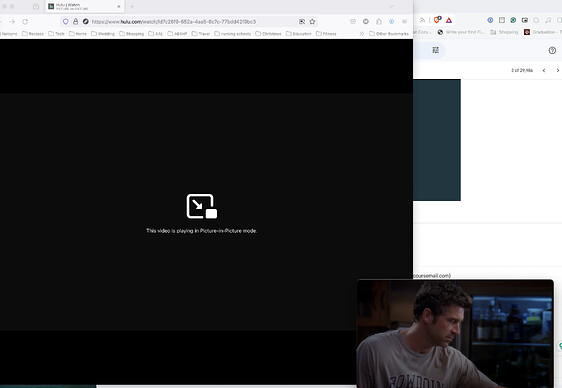Click 'This video is playing in Picture-in-Picture mode' text
Viewport: 562px width, 388px height.
201,231
